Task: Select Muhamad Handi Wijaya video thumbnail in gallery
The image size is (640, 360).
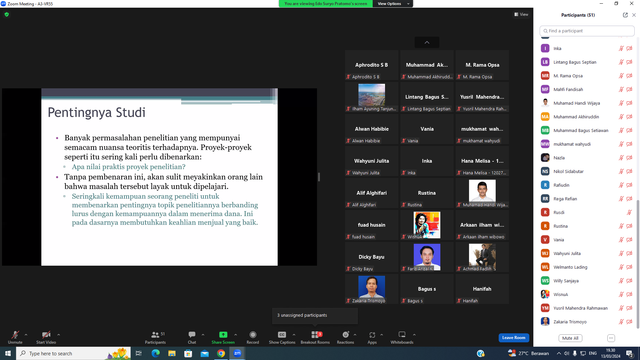Action: click(482, 193)
